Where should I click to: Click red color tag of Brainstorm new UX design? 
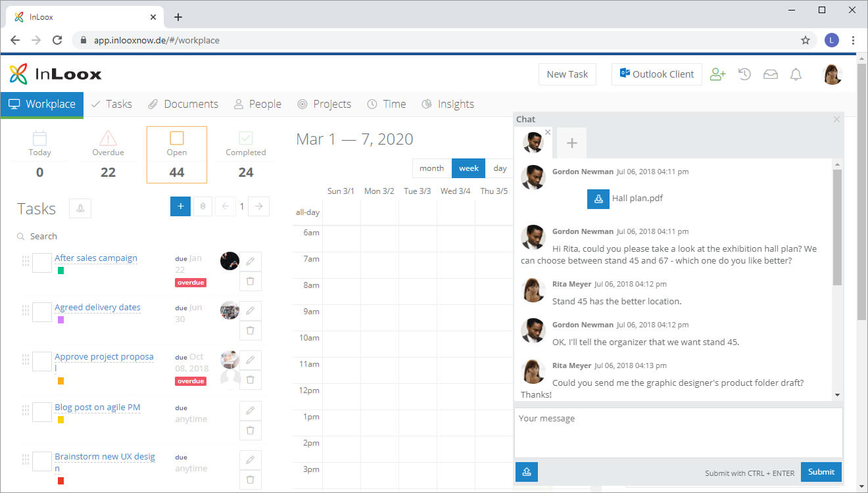coord(60,481)
